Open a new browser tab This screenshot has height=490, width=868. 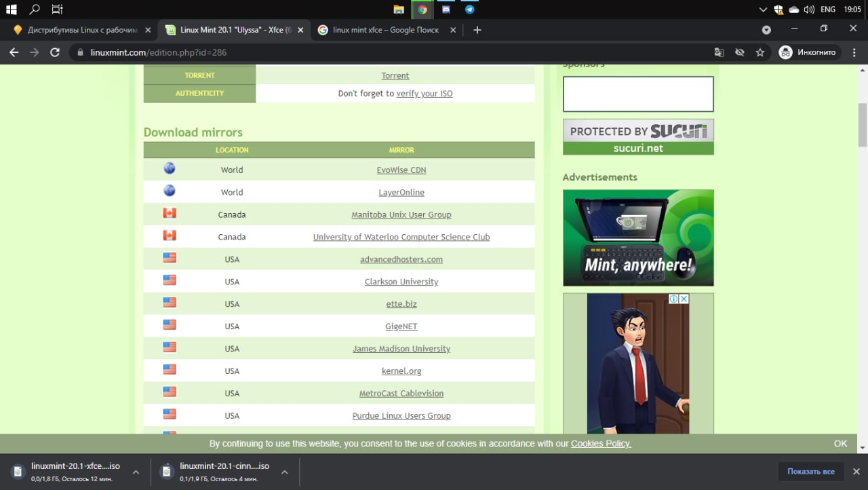[477, 30]
